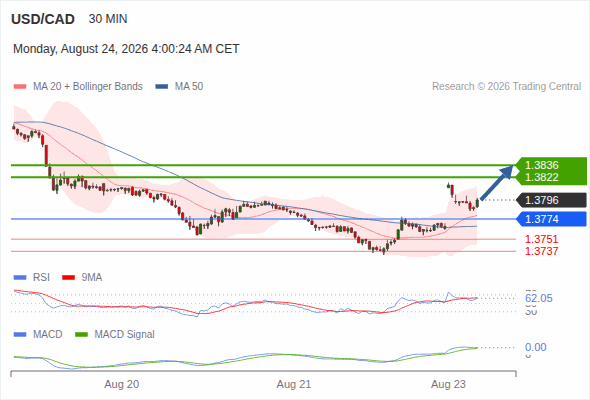
Task: Click the RSI value 62.05
Action: click(x=539, y=298)
